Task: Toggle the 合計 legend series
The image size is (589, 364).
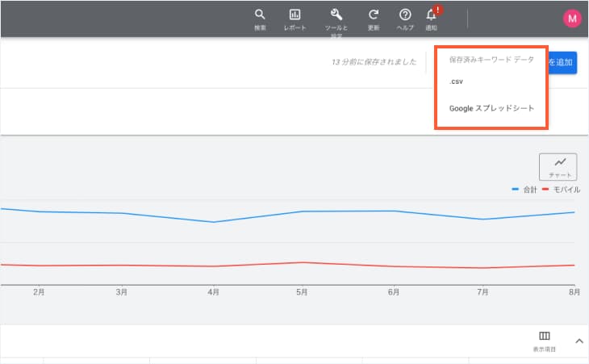Action: (524, 190)
